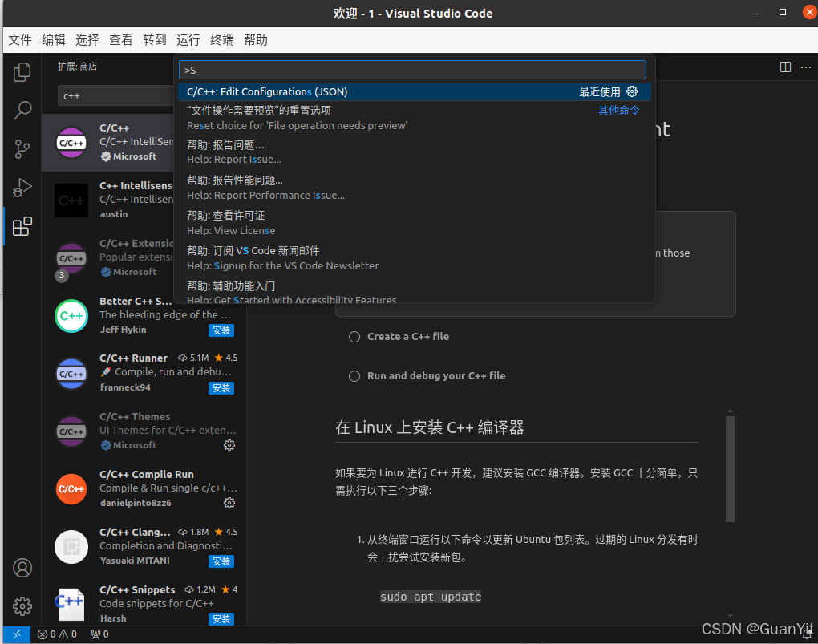Viewport: 818px width, 644px height.
Task: Choose Reset choice for File operation preview
Action: click(x=415, y=117)
